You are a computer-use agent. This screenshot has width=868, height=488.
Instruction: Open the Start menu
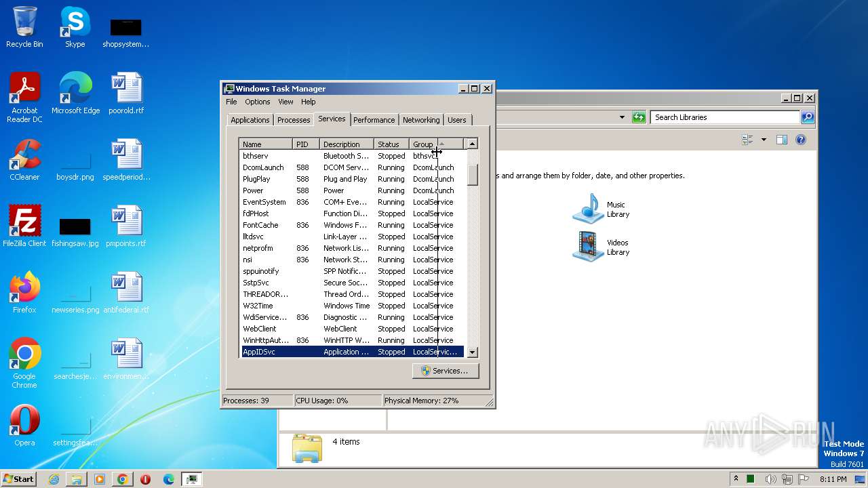[x=18, y=479]
